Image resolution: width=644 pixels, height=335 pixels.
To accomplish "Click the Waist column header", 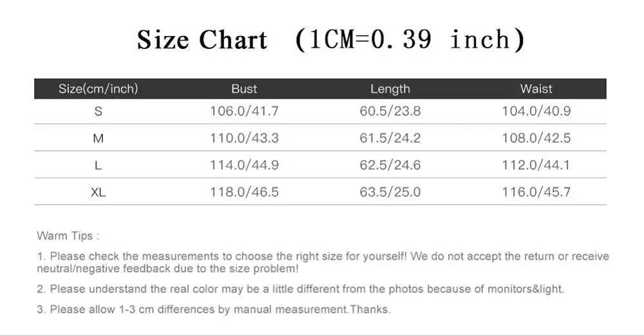I will tap(536, 89).
